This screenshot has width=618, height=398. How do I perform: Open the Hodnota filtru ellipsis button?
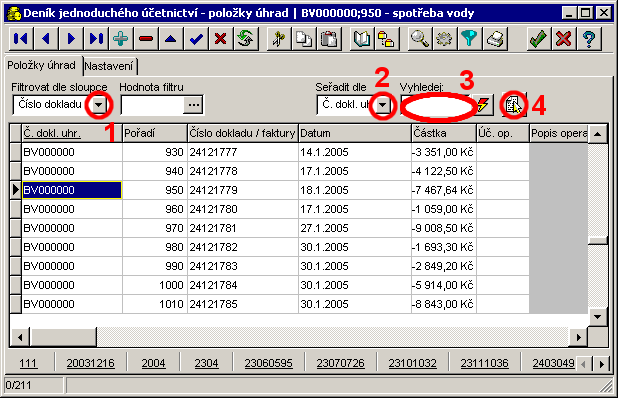pyautogui.click(x=193, y=105)
